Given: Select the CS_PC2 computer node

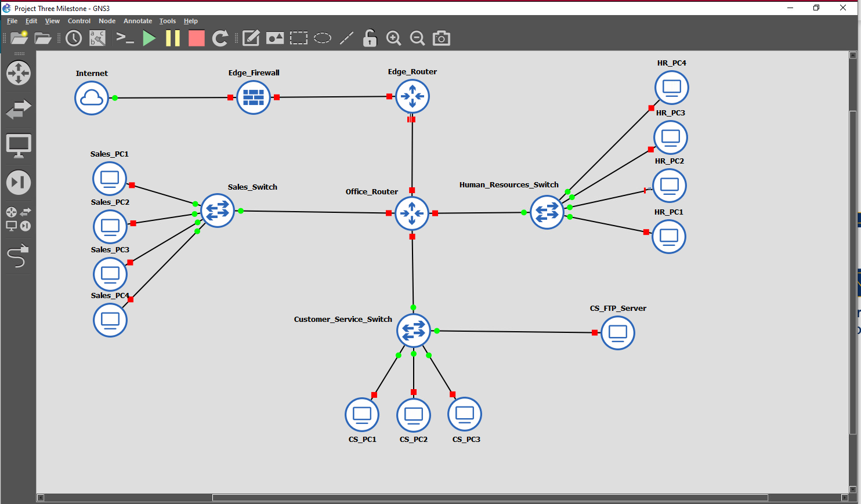Looking at the screenshot, I should pos(414,415).
